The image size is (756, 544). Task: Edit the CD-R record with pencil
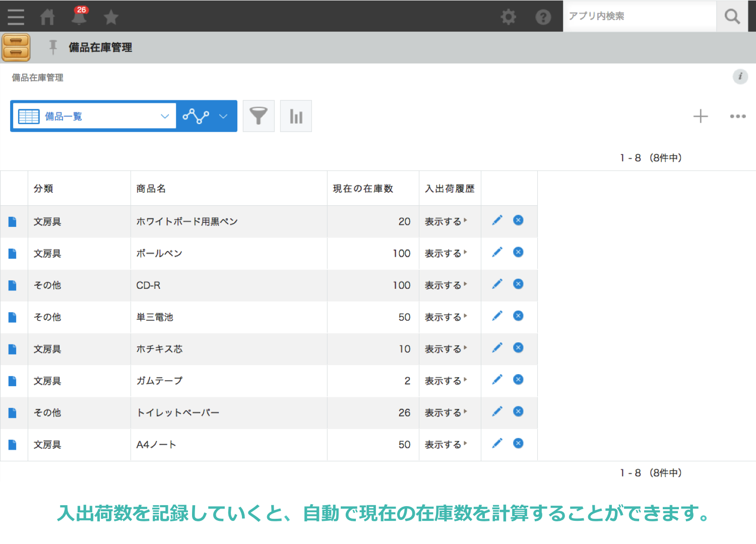click(x=497, y=284)
